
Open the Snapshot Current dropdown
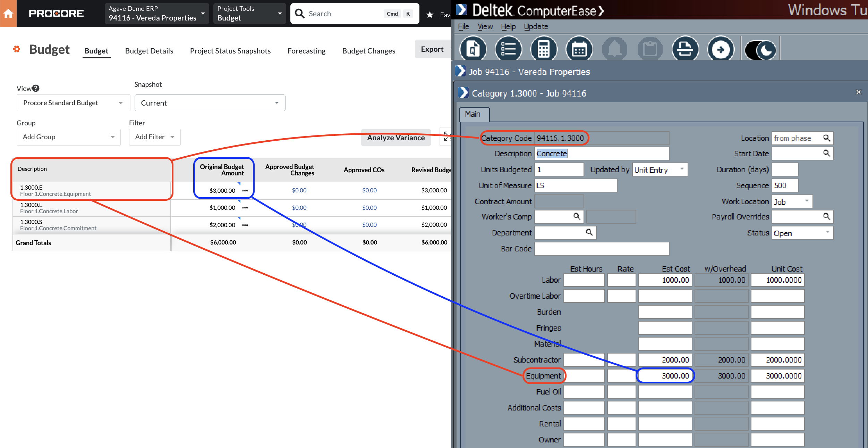[x=210, y=103]
